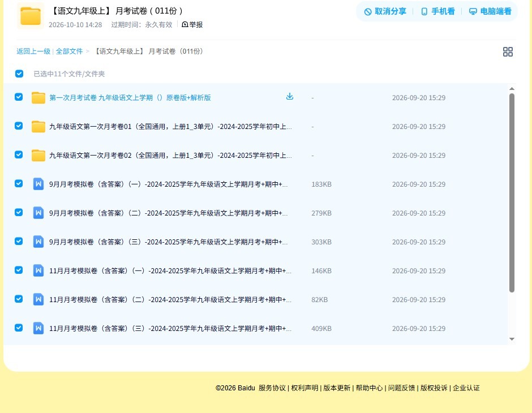This screenshot has width=532, height=413.
Task: Open folder 第一次月考试卷 九年级语文上学期
Action: 130,98
